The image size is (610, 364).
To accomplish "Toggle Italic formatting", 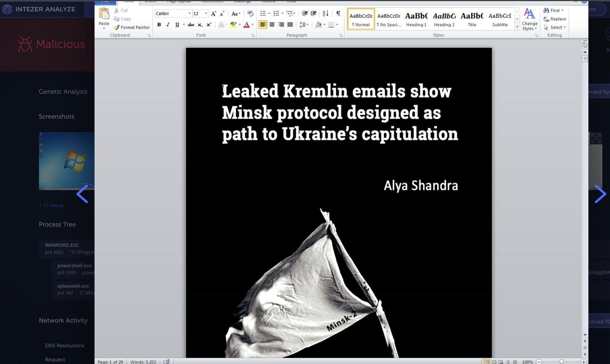I will click(x=168, y=25).
